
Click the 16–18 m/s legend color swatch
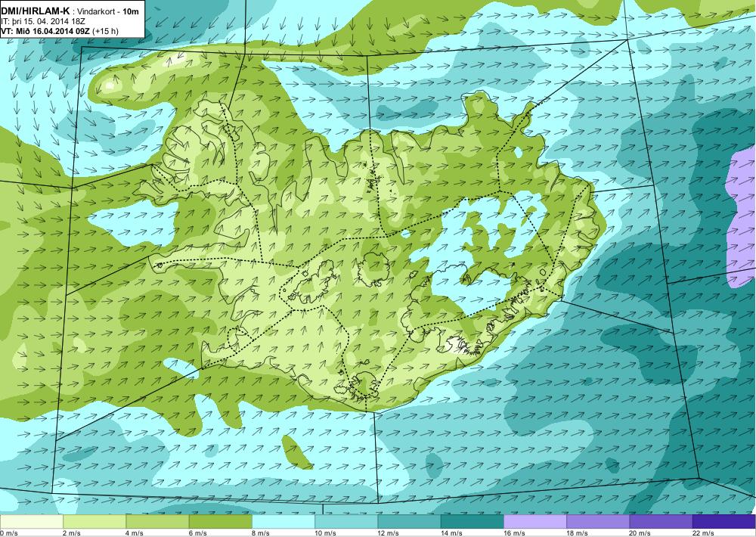point(534,522)
